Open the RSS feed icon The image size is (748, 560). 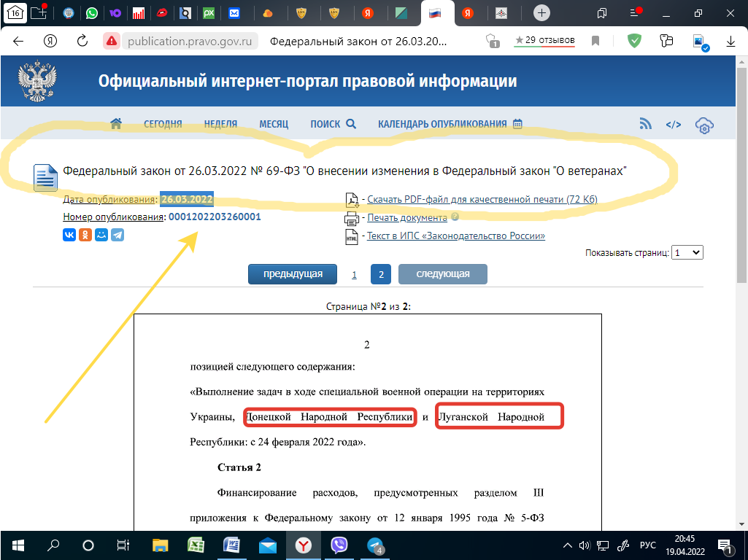click(645, 124)
